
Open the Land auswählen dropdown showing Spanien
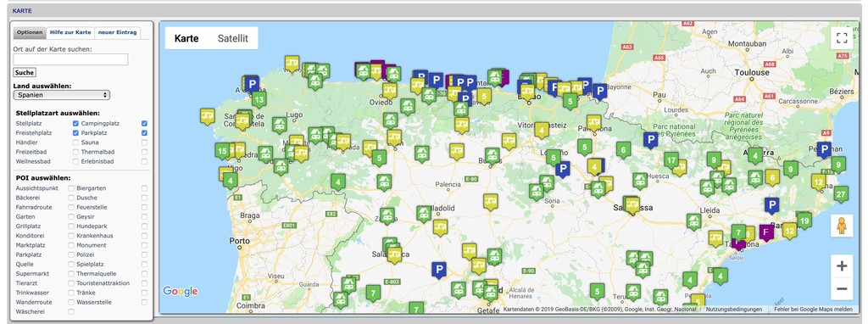(x=61, y=95)
